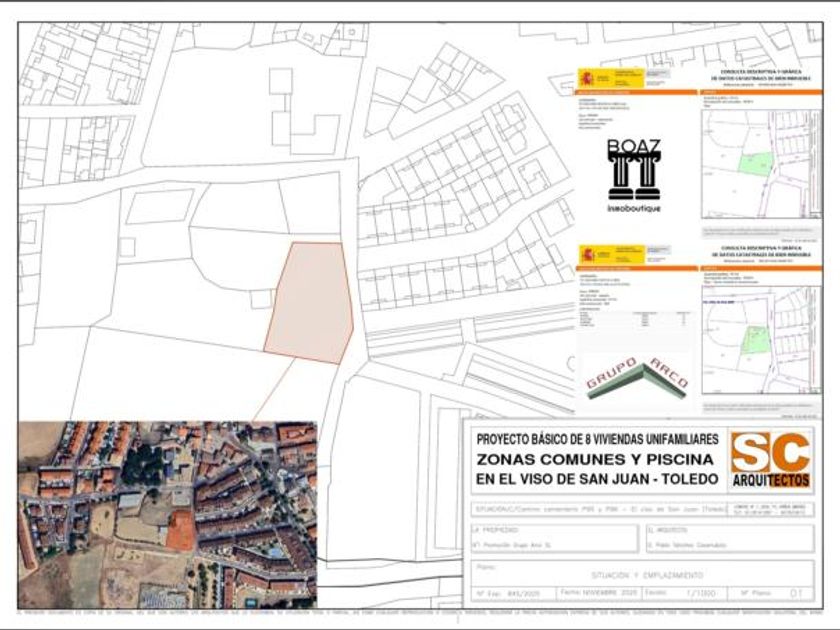Image resolution: width=840 pixels, height=630 pixels.
Task: Click the BOAZ inmoboutique column logo
Action: coord(634,176)
